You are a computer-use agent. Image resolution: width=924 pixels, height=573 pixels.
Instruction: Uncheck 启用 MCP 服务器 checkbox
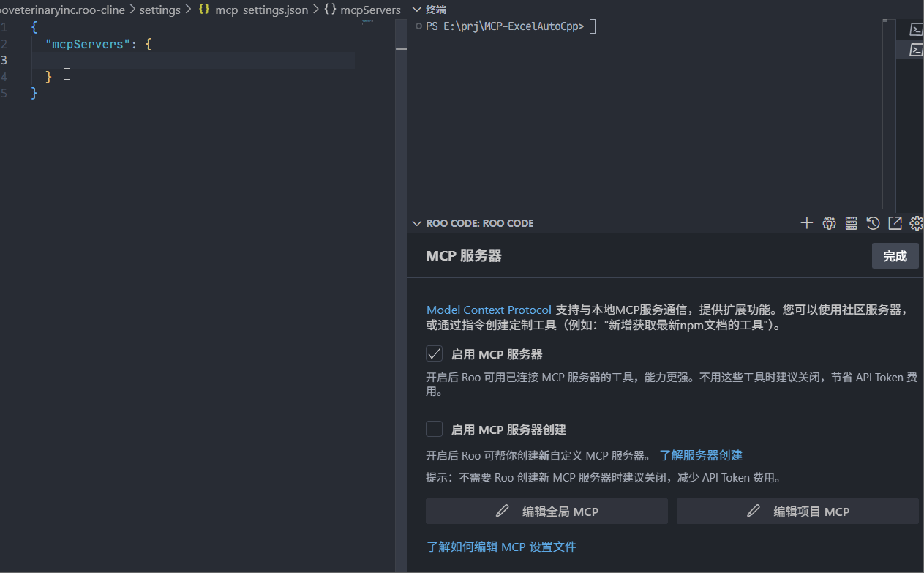coord(435,354)
